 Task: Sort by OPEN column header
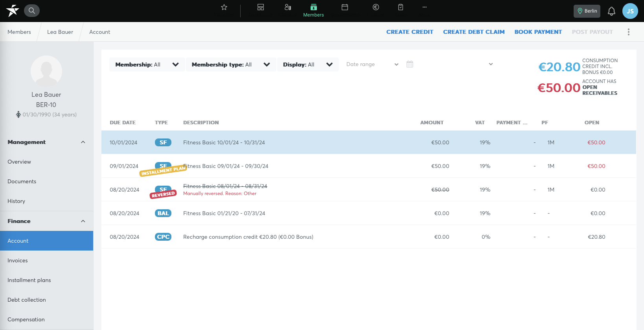coord(592,123)
